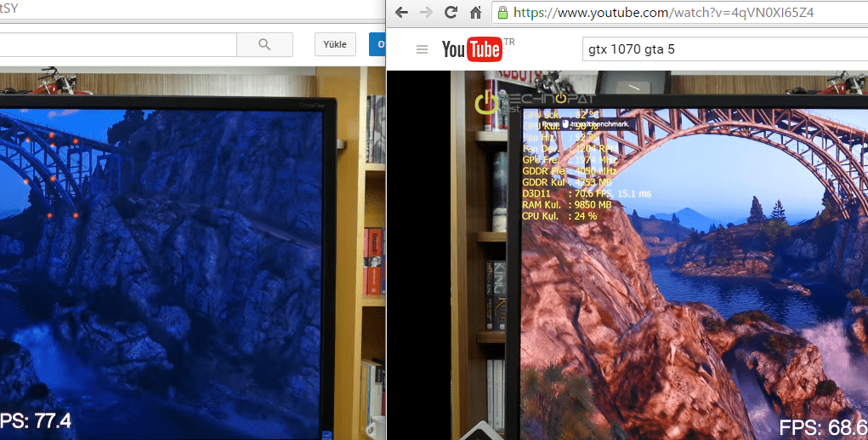Click the left video showing FPS 77.4
Image resolution: width=868 pixels, height=440 pixels.
192,254
